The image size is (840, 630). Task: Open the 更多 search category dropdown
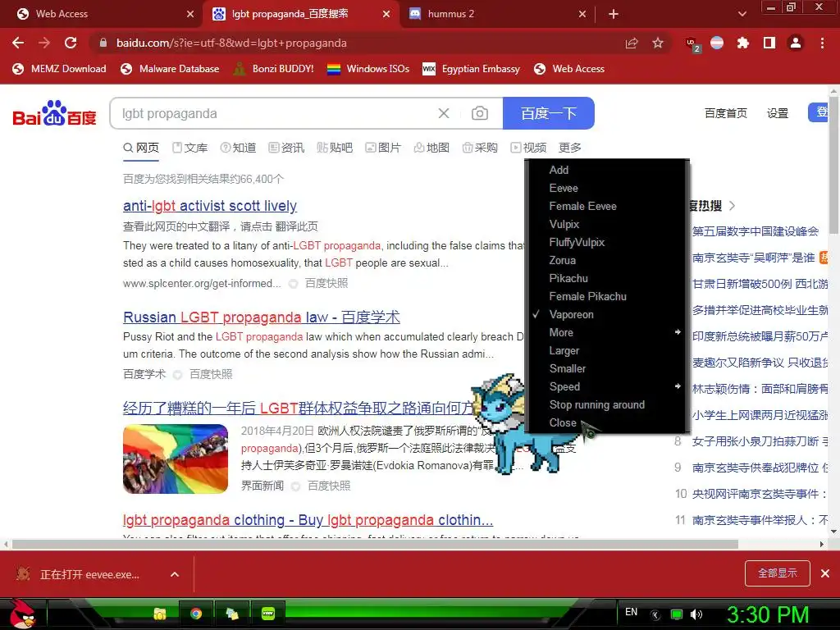570,148
